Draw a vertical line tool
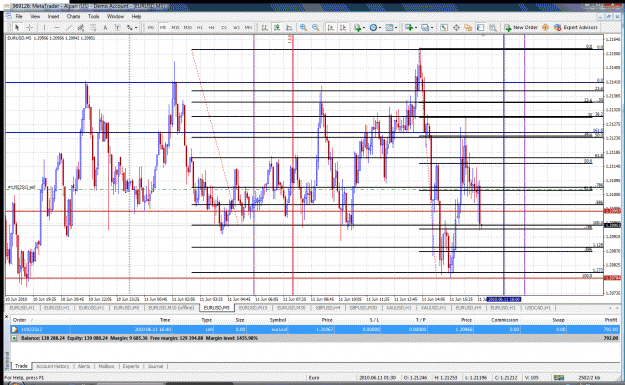 point(44,28)
